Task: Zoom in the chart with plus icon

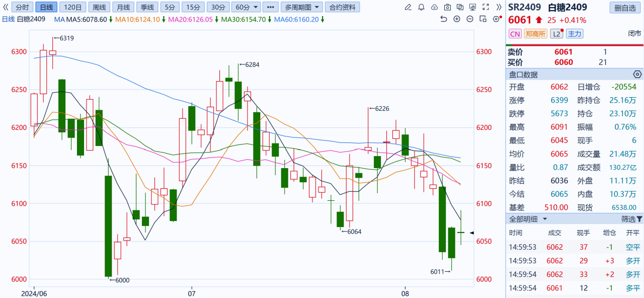Action: tap(457, 19)
